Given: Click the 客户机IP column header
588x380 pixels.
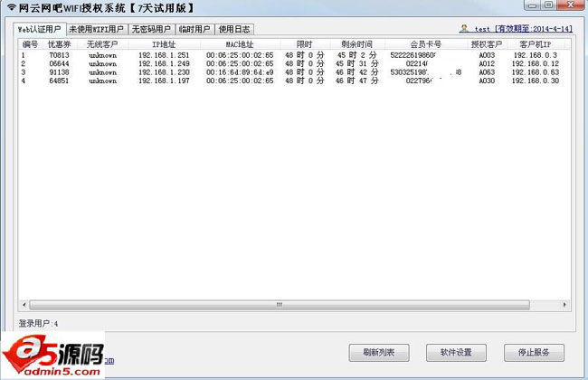Looking at the screenshot, I should point(536,44).
